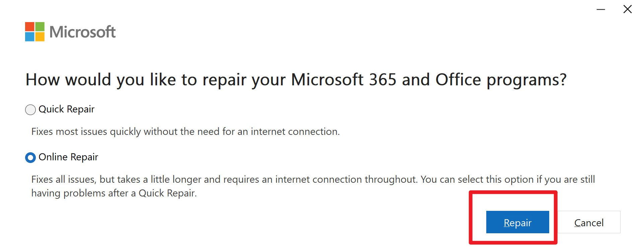Click the blue square of Microsoft logo

pyautogui.click(x=30, y=37)
